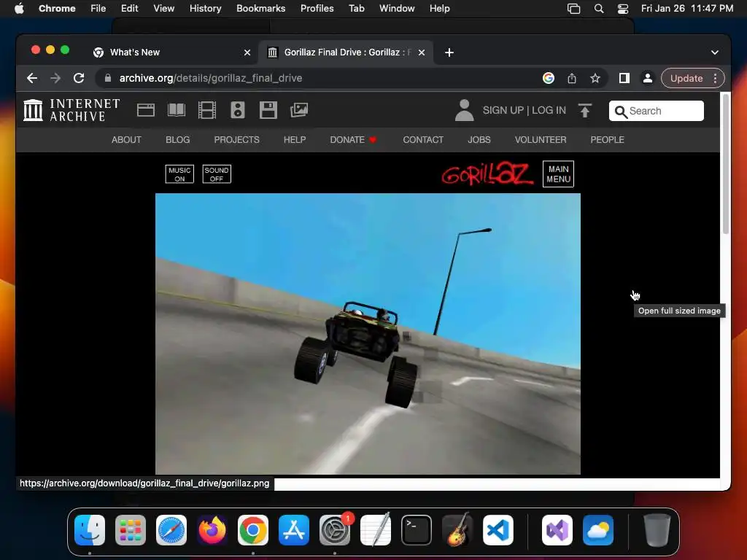
Task: Open macOS Control Center
Action: 623,9
